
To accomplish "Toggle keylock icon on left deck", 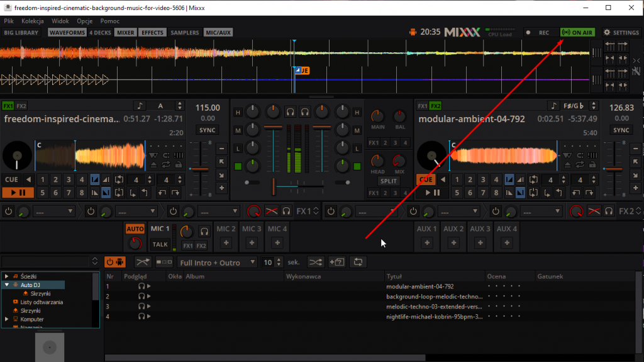I will click(x=178, y=165).
